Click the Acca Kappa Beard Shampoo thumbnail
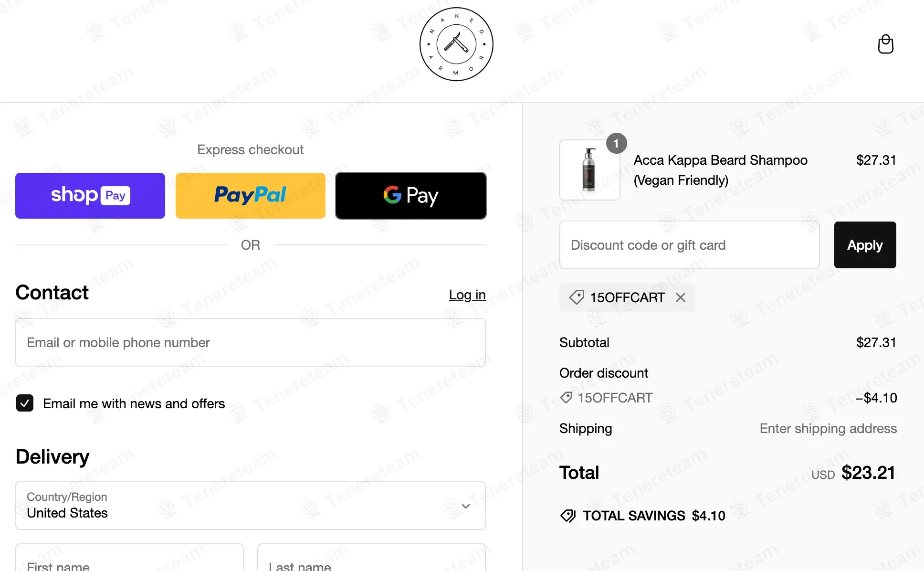This screenshot has width=924, height=571. pos(589,170)
